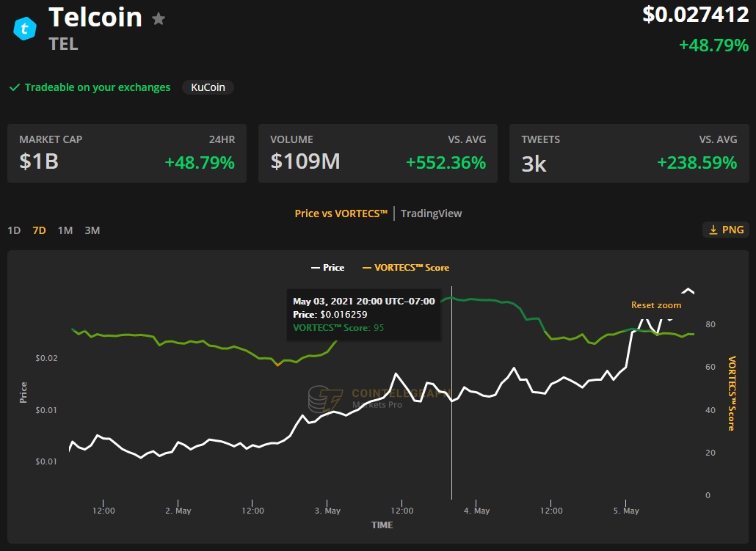Click the TWEETS card label
The image size is (756, 551).
tap(540, 140)
